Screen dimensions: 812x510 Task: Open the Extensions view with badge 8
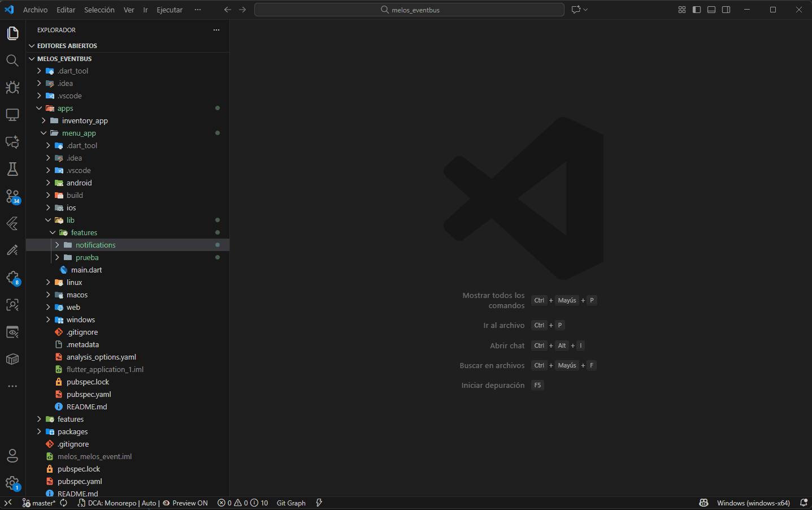(12, 278)
